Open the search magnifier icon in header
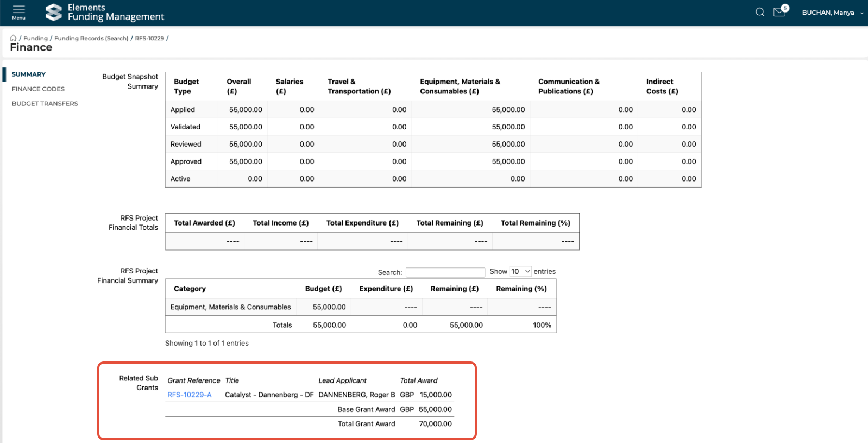The image size is (868, 443). [x=759, y=12]
